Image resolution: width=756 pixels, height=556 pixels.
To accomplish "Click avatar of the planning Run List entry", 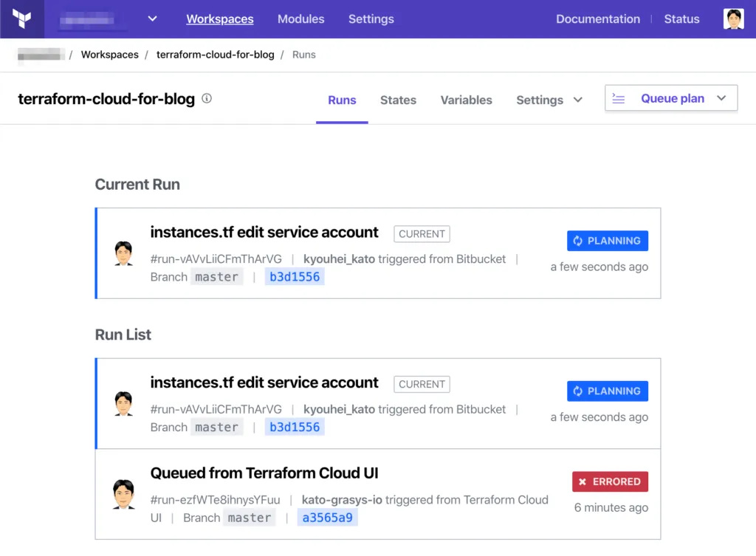I will point(123,404).
